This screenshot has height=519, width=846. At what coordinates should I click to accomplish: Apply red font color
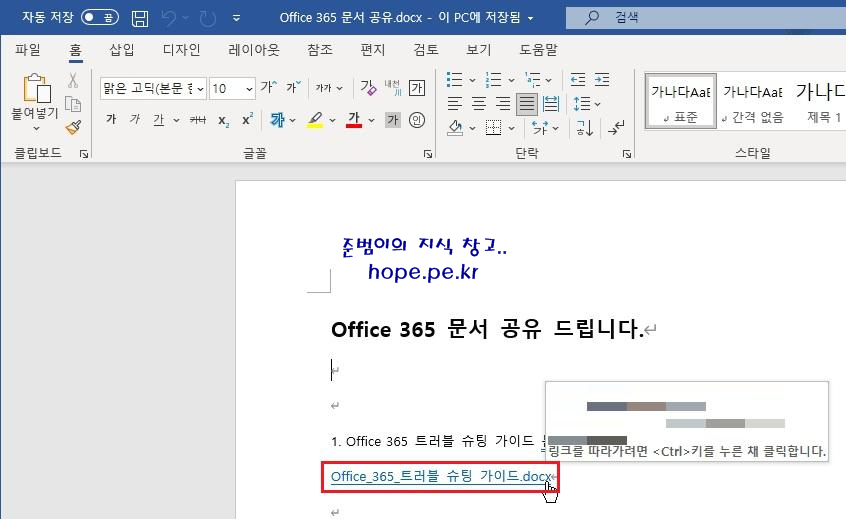click(354, 120)
